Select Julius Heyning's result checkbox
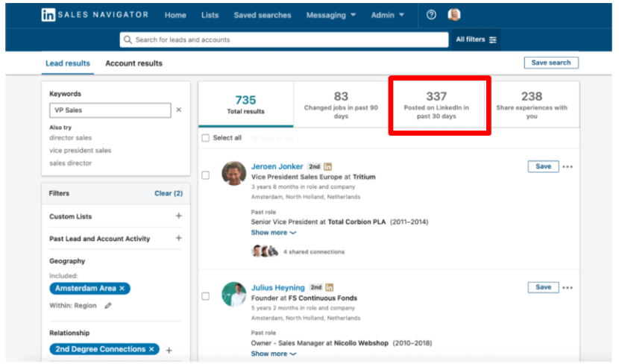Image resolution: width=619 pixels, height=364 pixels. click(x=205, y=296)
